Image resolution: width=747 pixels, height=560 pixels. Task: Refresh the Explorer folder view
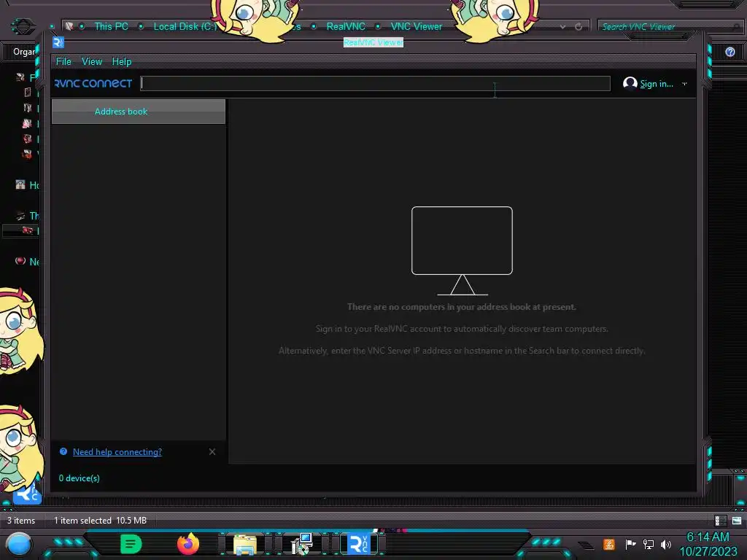point(578,27)
